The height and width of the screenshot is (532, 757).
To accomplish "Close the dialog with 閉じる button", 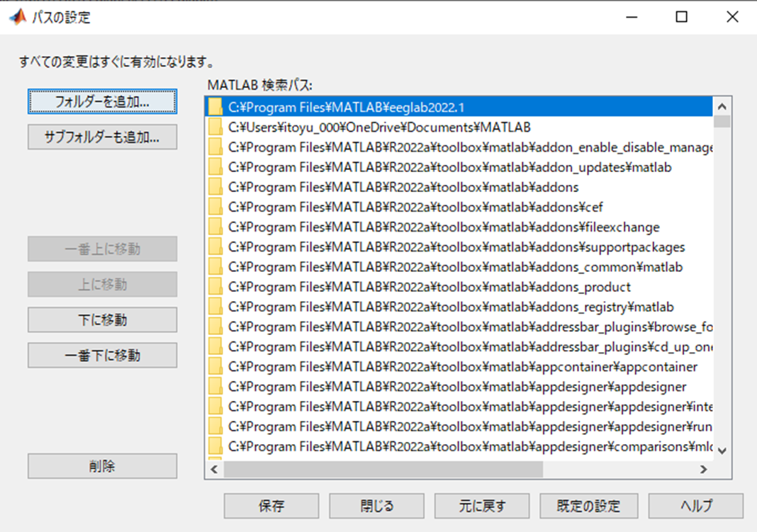I will pyautogui.click(x=376, y=506).
